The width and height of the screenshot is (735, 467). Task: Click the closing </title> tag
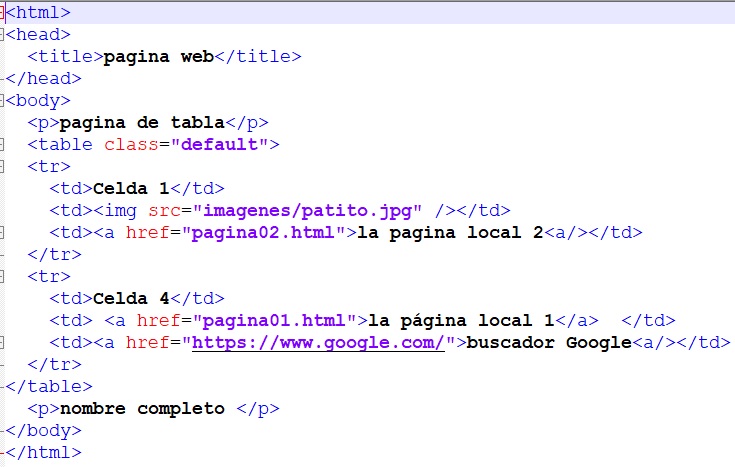258,56
